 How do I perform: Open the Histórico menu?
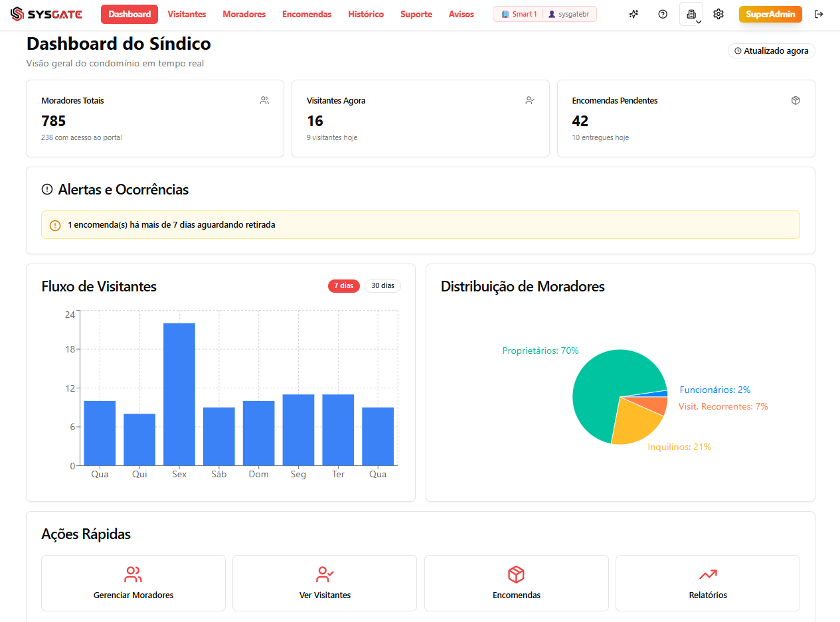coord(366,14)
